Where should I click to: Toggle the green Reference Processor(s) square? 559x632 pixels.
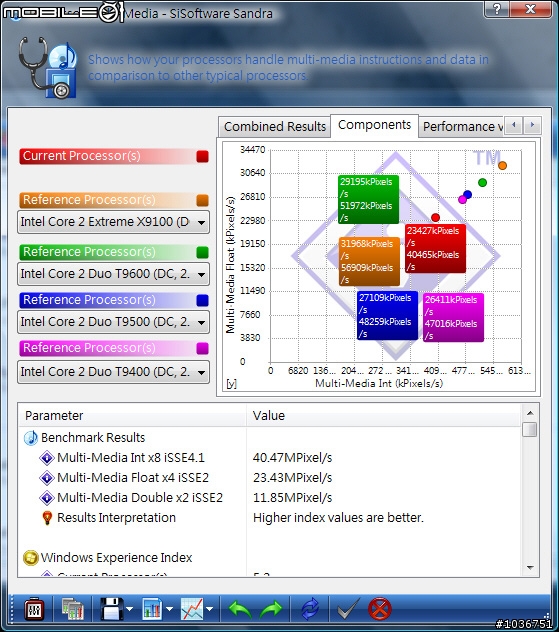pyautogui.click(x=203, y=252)
